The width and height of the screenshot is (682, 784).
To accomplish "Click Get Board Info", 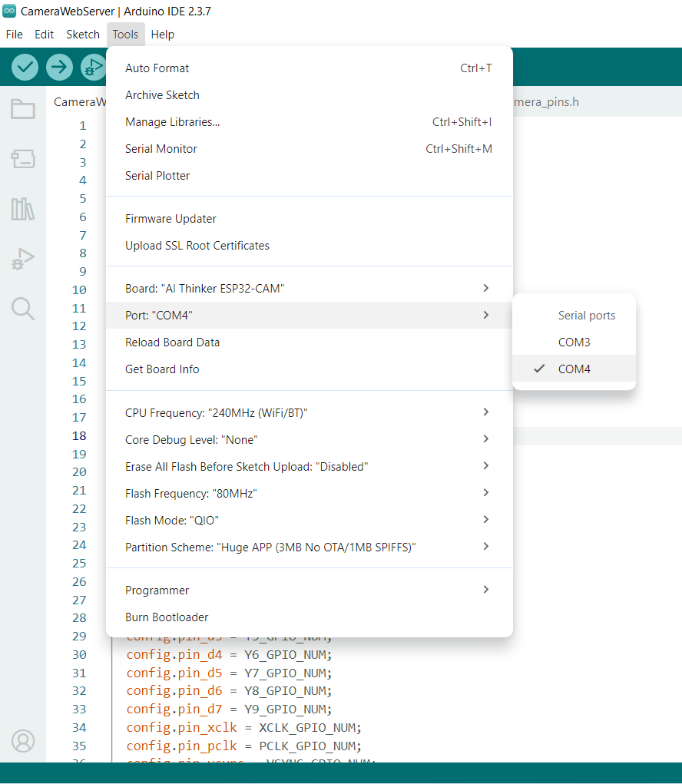I will (x=310, y=369).
